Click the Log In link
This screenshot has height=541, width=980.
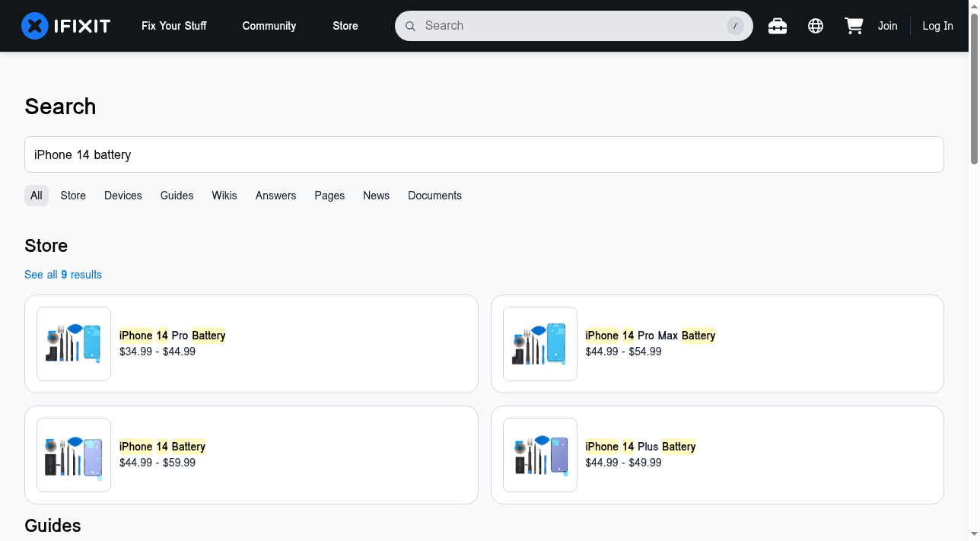pos(937,26)
